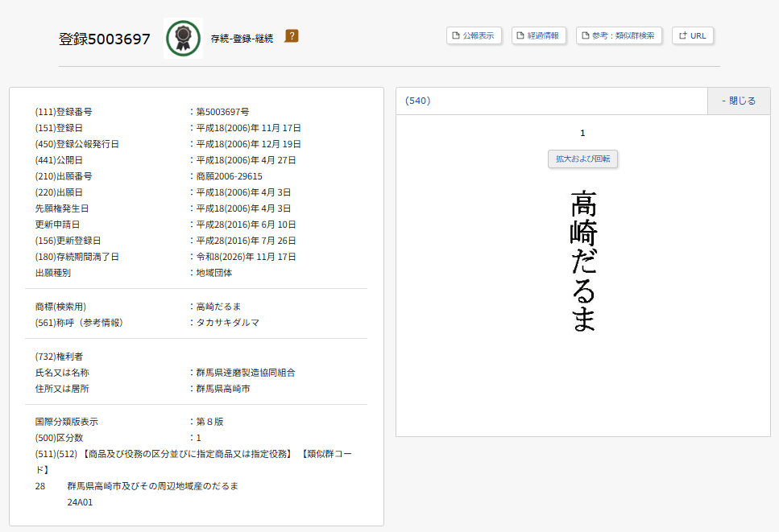The image size is (779, 532).
Task: Launch 参考：類似群検索 similar group search
Action: click(617, 35)
